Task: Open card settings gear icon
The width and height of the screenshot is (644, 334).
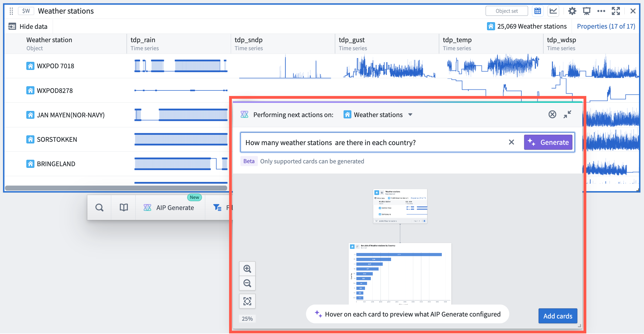Action: pyautogui.click(x=572, y=11)
